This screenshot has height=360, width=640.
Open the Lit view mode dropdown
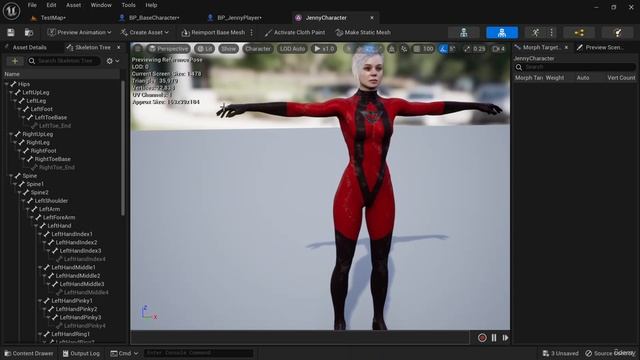204,49
